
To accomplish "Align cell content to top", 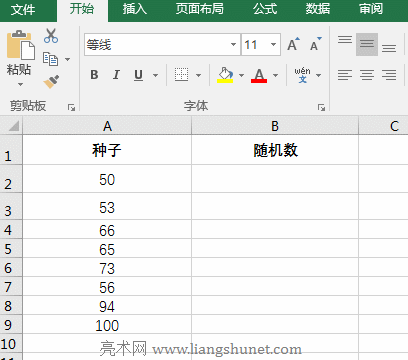I will coord(345,40).
